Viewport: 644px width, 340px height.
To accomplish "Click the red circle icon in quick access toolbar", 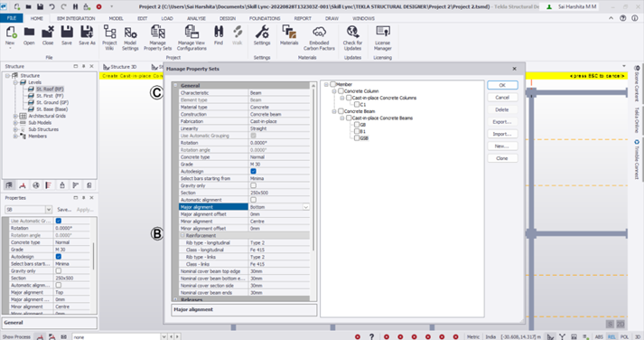I will tap(99, 6).
